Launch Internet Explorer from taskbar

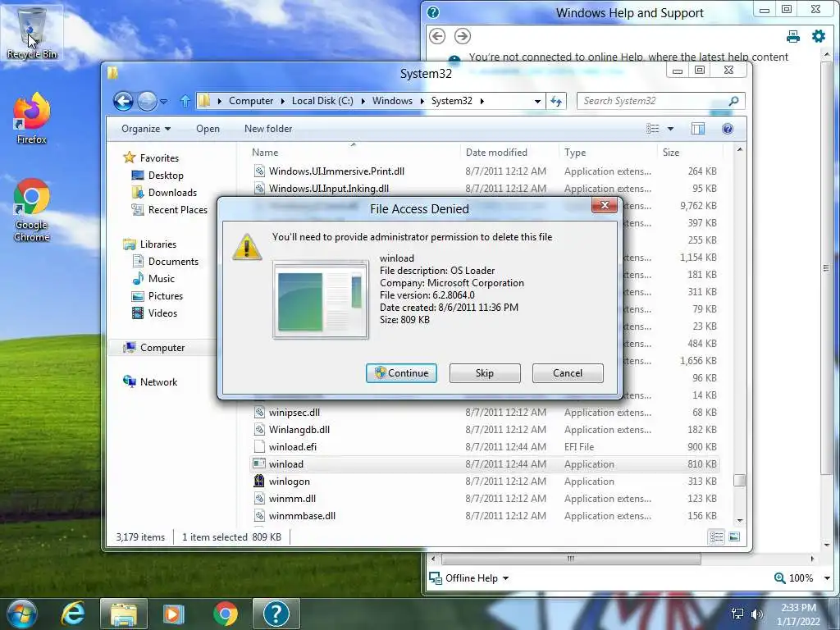pyautogui.click(x=73, y=614)
